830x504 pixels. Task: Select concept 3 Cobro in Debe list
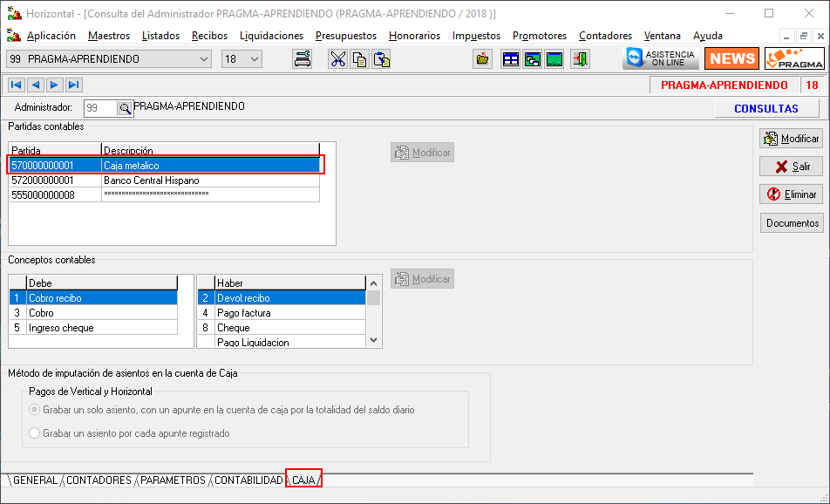[x=93, y=313]
